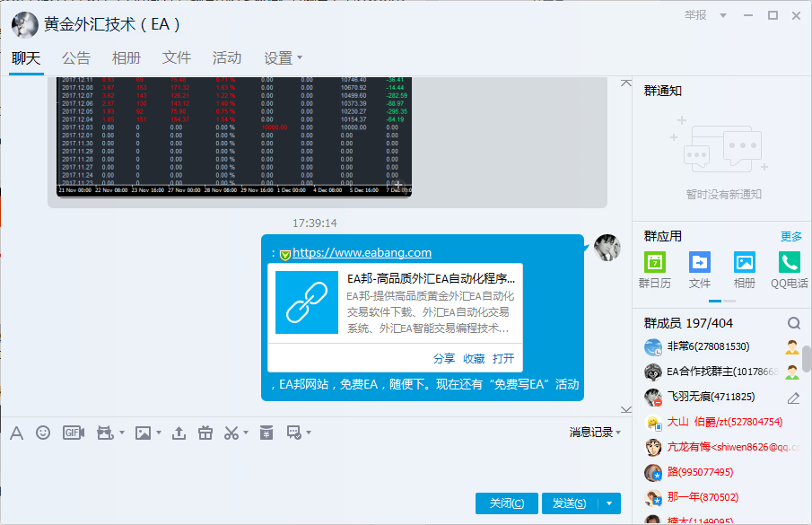Click 分享 on the link card
812x525 pixels.
pos(444,358)
